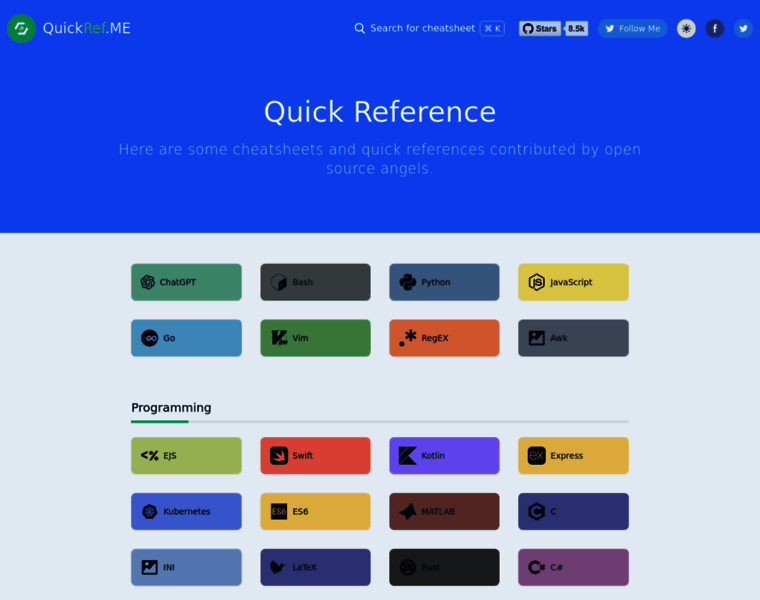The height and width of the screenshot is (600, 760).
Task: Click the JavaScript JS hexagon icon
Action: (x=537, y=282)
